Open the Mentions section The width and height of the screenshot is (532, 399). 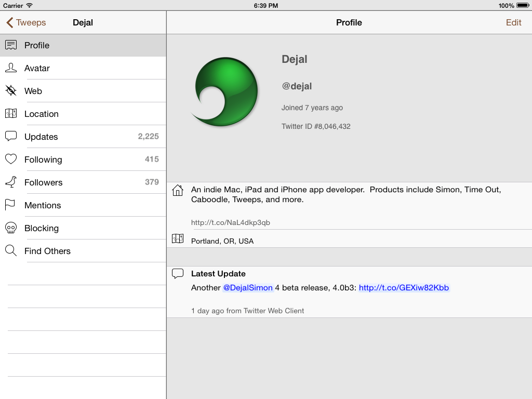coord(83,205)
